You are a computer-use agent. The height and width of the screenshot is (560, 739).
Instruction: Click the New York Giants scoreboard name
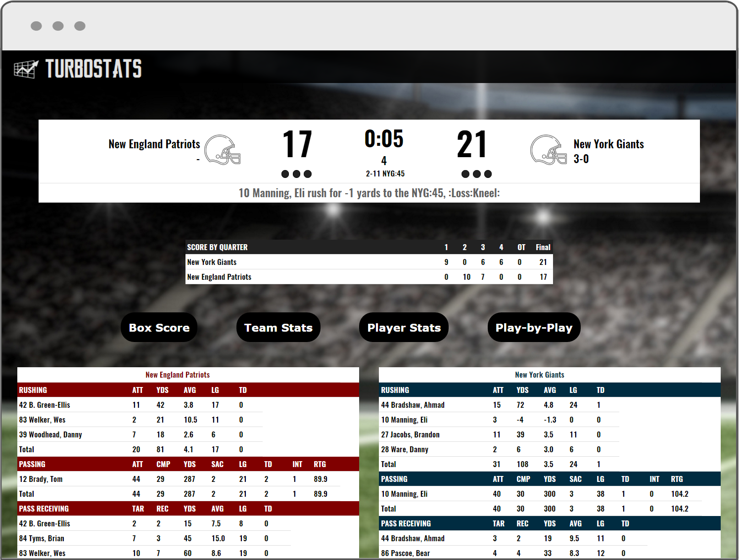609,144
